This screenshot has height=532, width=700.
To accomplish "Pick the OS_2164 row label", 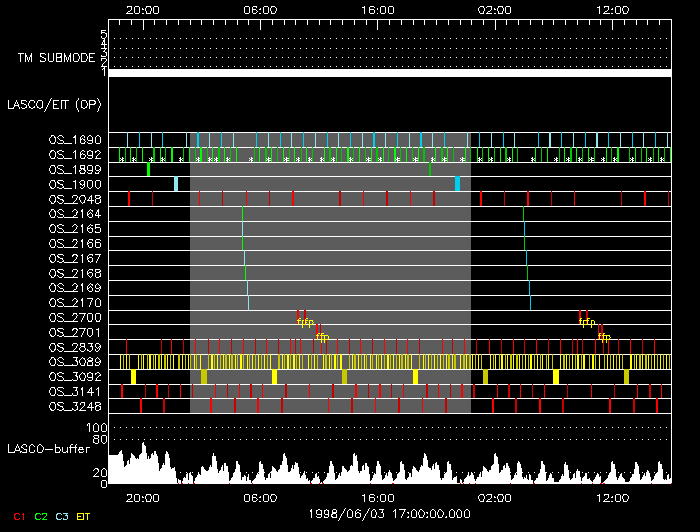I will 75,214.
